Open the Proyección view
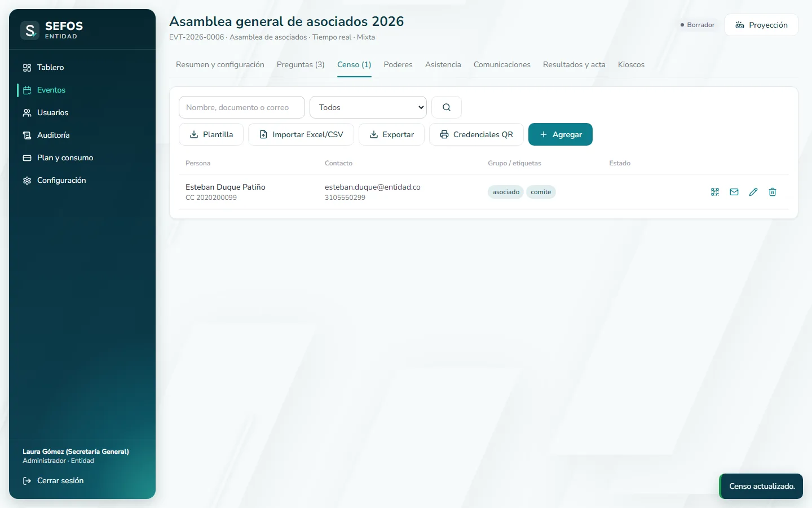812x508 pixels. click(x=761, y=25)
